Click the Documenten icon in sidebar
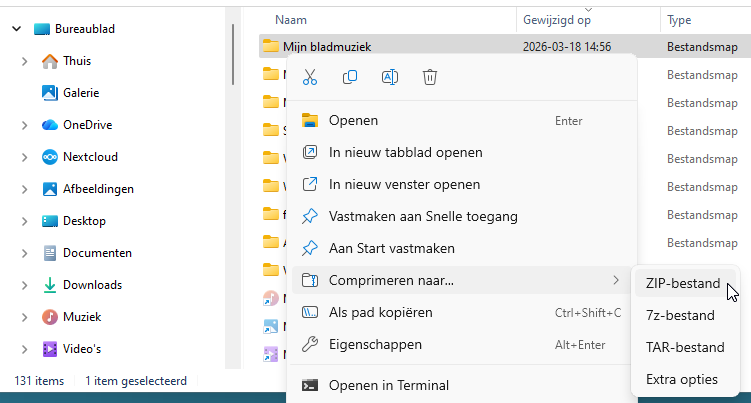This screenshot has width=751, height=403. pos(50,253)
